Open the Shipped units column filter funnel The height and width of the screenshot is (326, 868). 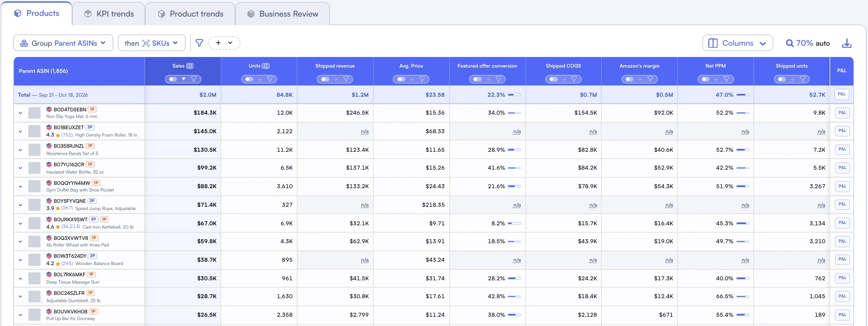pyautogui.click(x=803, y=79)
